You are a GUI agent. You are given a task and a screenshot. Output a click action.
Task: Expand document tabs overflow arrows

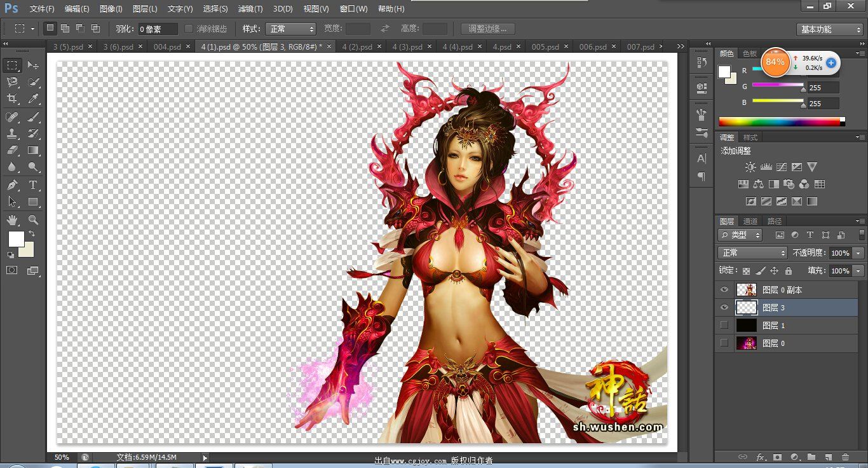[x=681, y=46]
